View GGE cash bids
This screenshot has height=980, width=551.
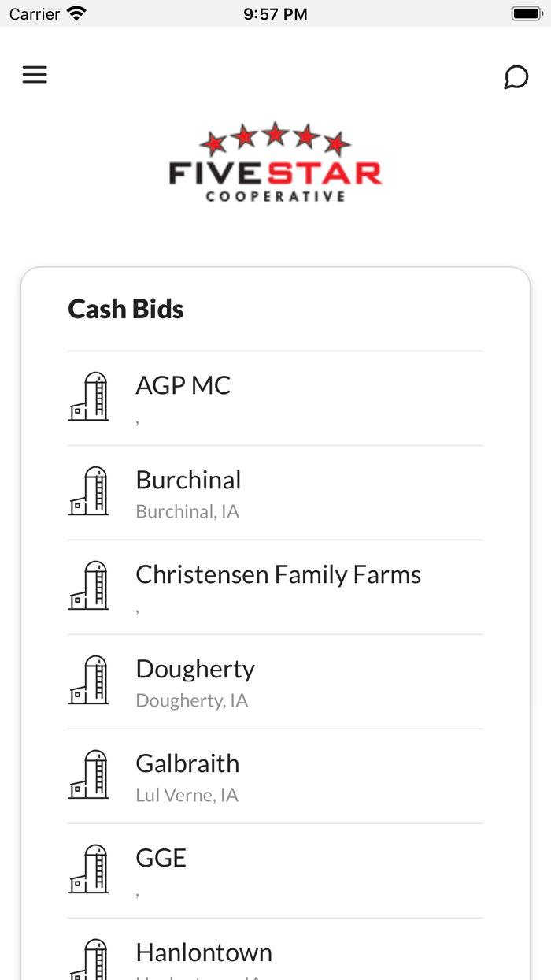pyautogui.click(x=161, y=858)
